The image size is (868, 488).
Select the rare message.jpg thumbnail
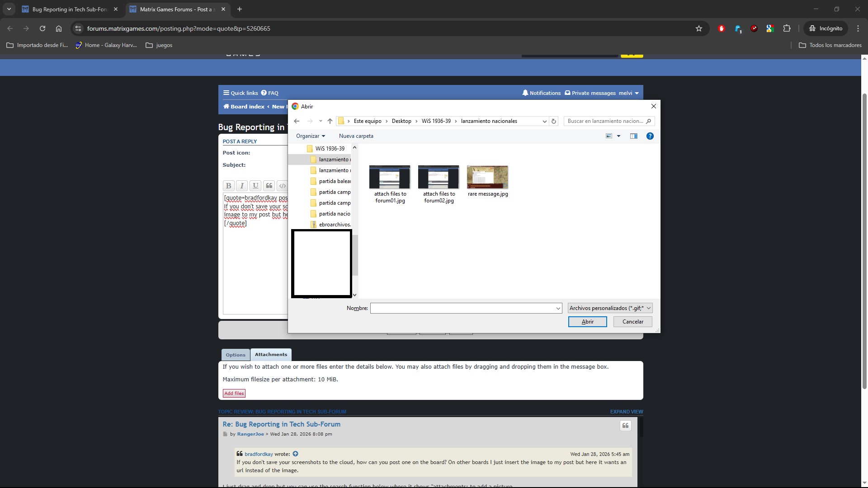tap(487, 177)
